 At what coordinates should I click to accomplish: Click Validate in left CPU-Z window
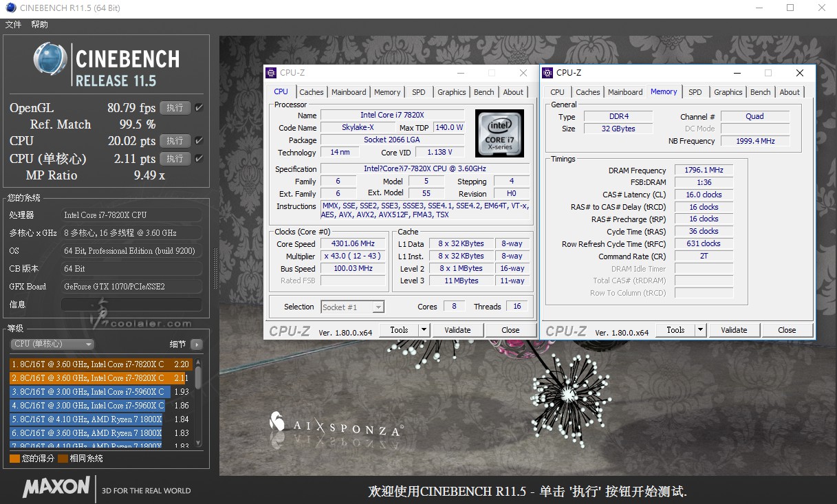click(x=457, y=330)
